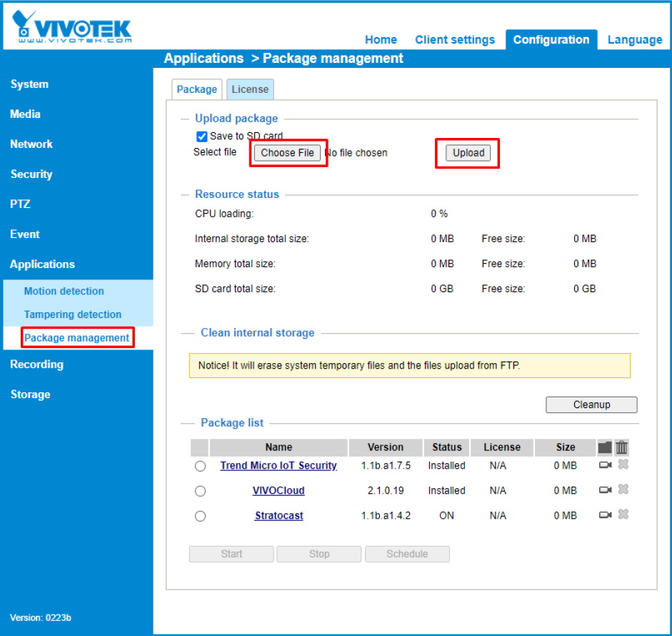Click camera icon in Trend Micro IoT Security row

605,465
